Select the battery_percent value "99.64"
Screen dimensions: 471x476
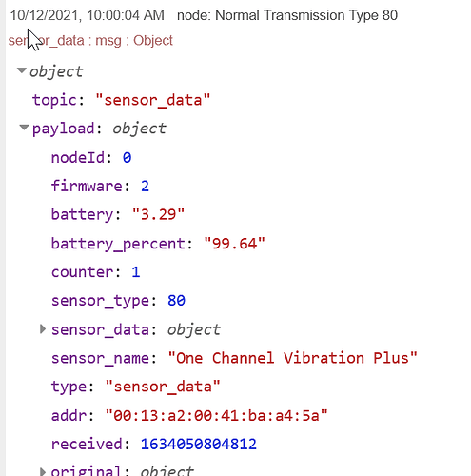pyautogui.click(x=234, y=244)
